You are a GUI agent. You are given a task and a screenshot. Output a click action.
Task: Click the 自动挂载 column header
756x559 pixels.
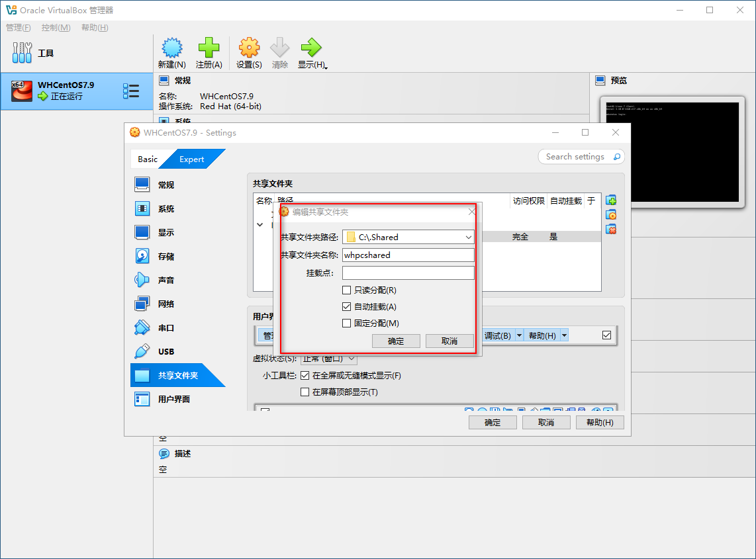pyautogui.click(x=566, y=201)
